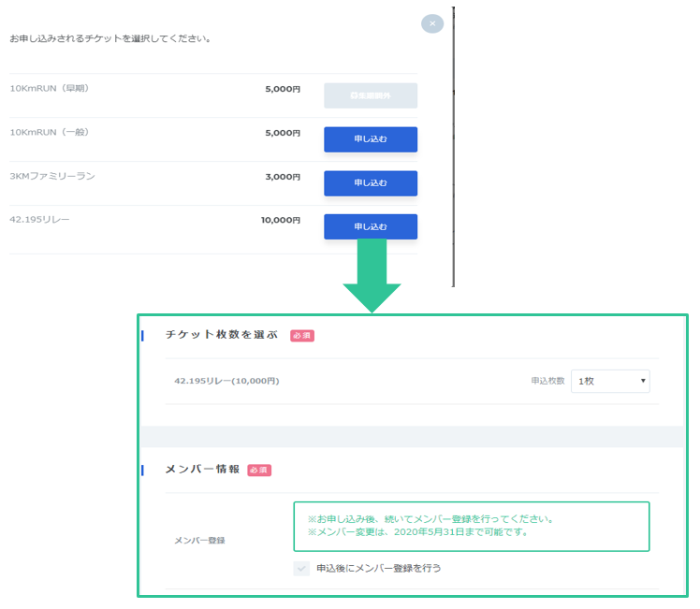Click the green member registration notice box
This screenshot has height=609, width=700.
[472, 527]
